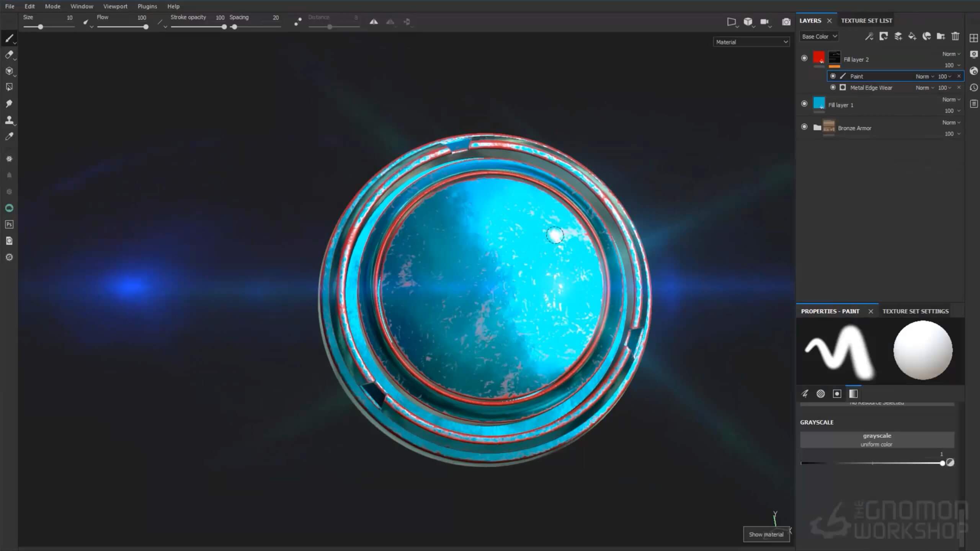980x551 pixels.
Task: Select the Polygon Fill tool
Action: pyautogui.click(x=9, y=87)
